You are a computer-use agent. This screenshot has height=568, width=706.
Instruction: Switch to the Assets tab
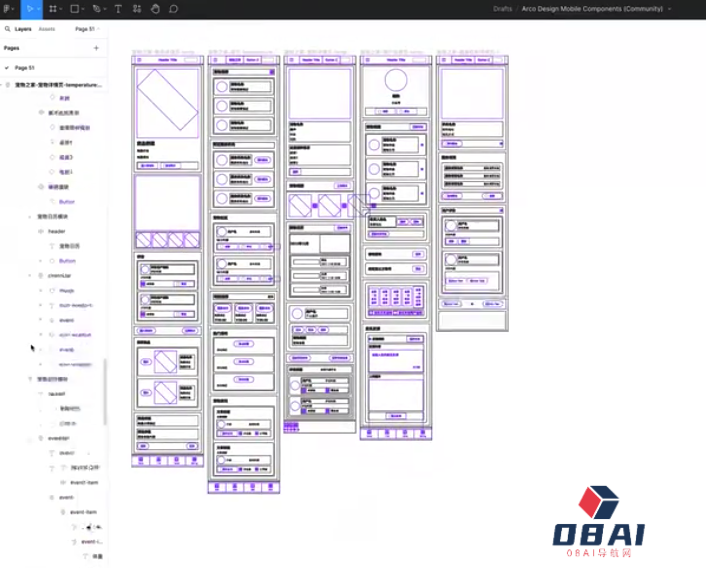click(x=46, y=29)
